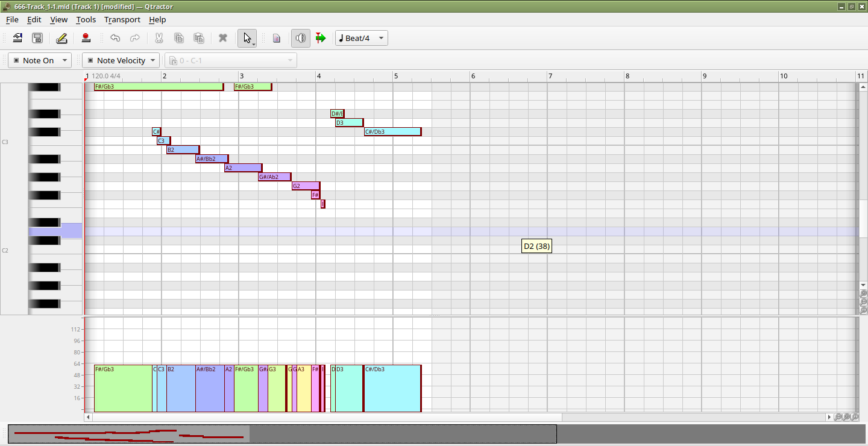
Task: Select the C#/Db3 note in piano roll
Action: [393, 131]
